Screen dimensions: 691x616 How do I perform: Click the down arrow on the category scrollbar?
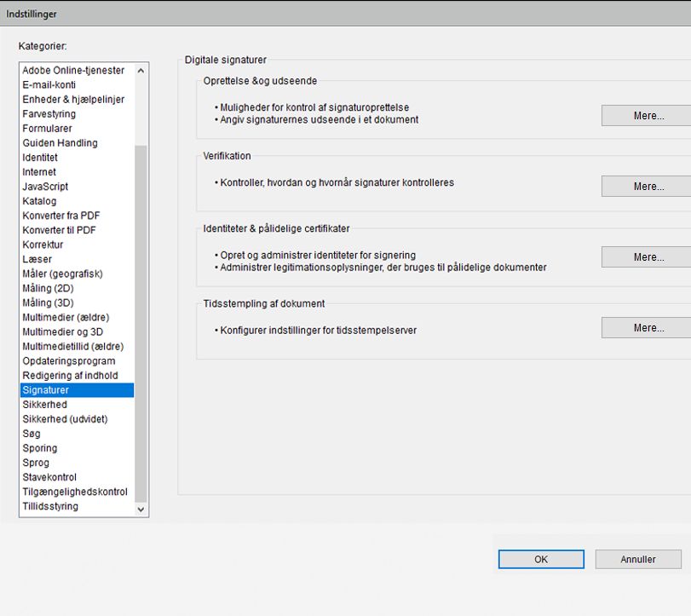tap(141, 509)
